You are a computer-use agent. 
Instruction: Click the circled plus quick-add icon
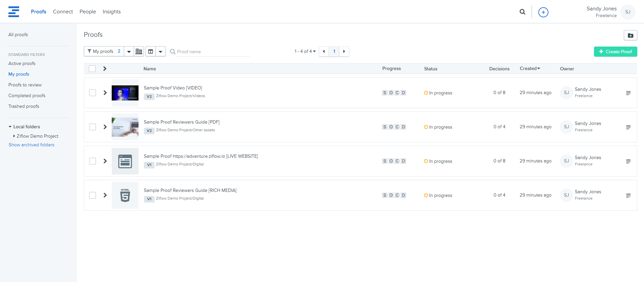[543, 12]
